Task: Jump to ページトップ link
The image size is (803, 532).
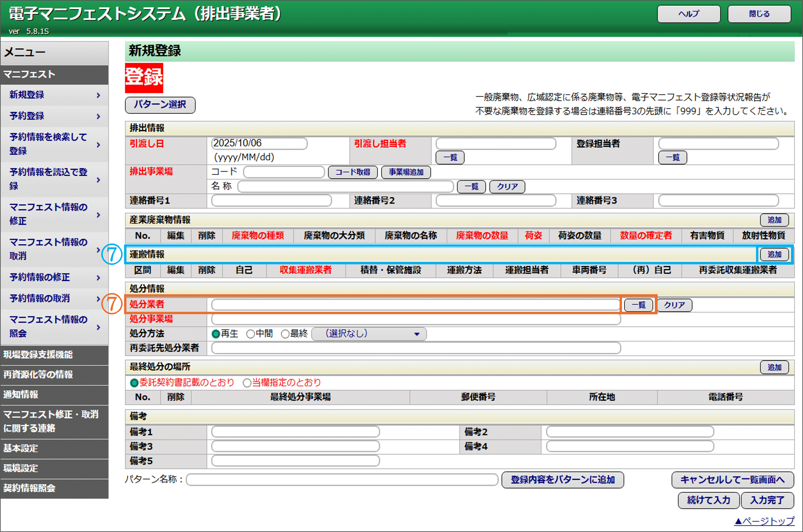Action: (764, 521)
